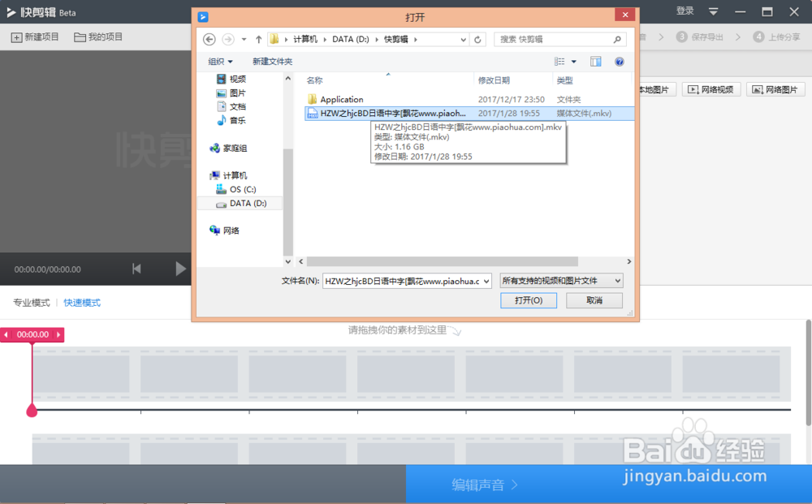Open 我的项目 in main window
Image resolution: width=812 pixels, height=504 pixels.
(x=98, y=37)
